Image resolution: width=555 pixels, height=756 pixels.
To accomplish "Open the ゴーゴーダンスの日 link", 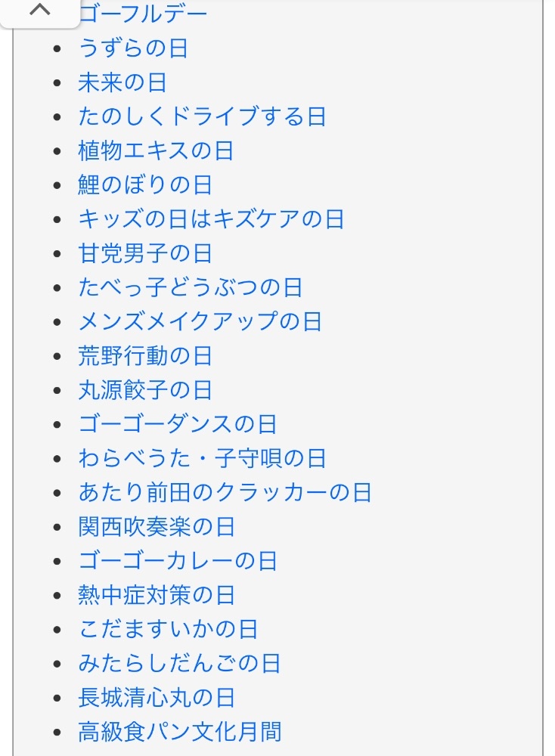I will point(178,424).
